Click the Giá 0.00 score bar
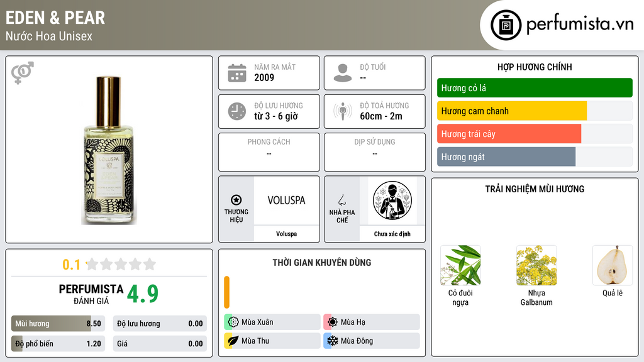The height and width of the screenshot is (362, 644). (160, 344)
